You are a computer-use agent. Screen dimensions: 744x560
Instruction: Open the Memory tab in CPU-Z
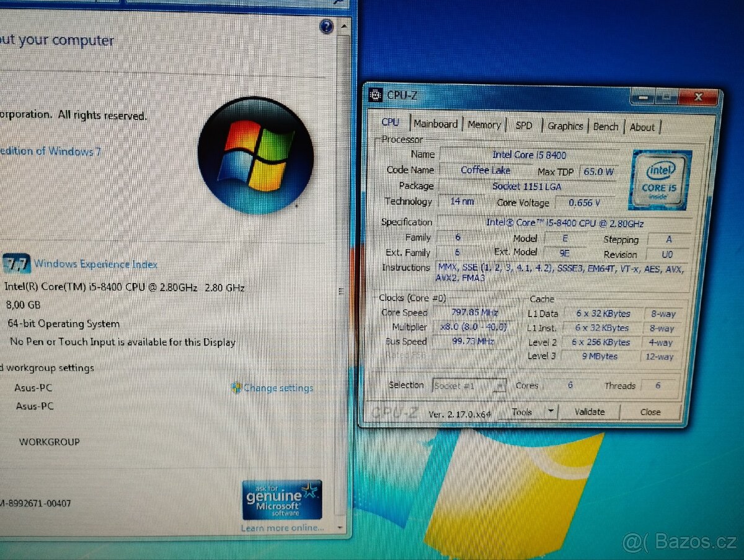pos(484,125)
